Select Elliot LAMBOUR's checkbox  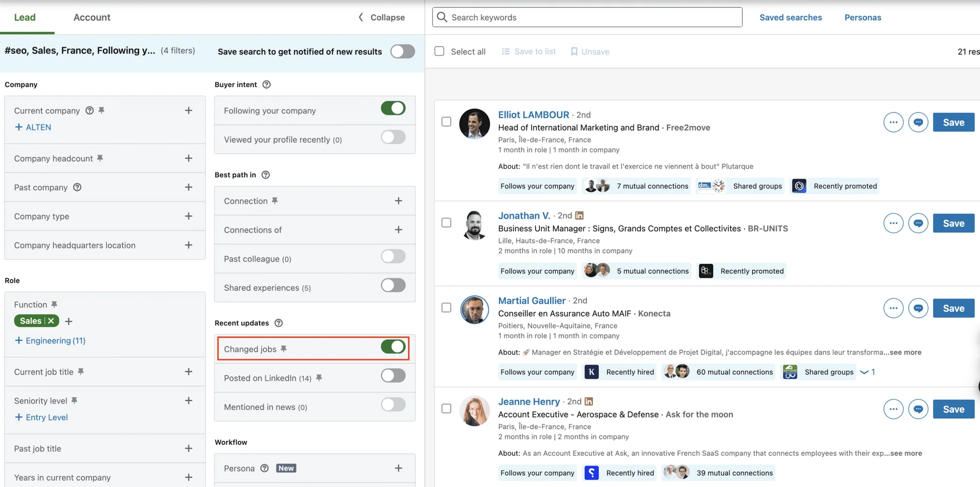[446, 122]
